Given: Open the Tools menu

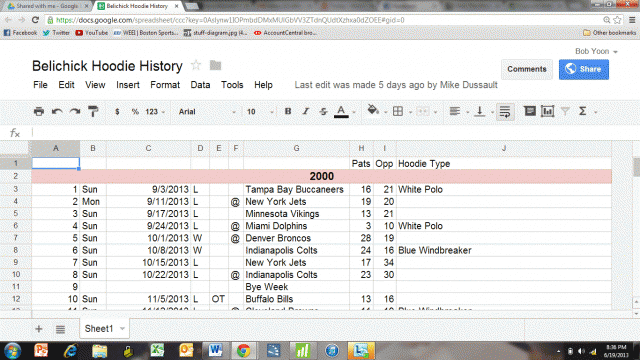Looking at the screenshot, I should pos(232,85).
